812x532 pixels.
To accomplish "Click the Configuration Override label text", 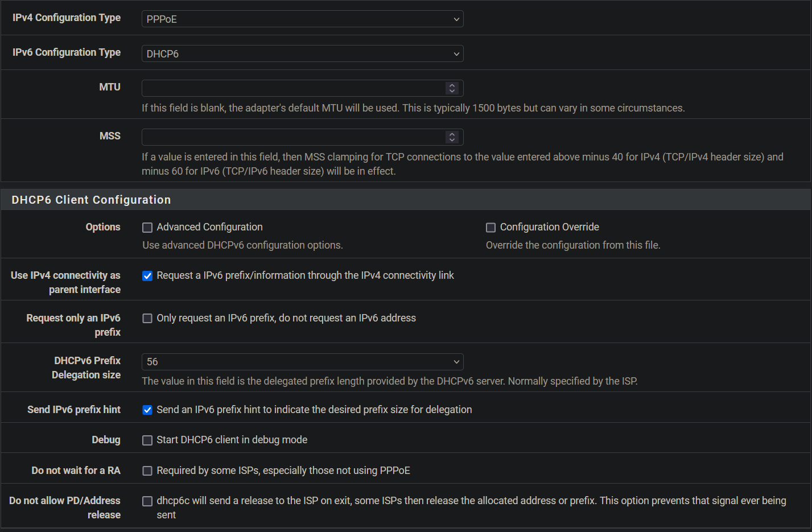I will (549, 227).
